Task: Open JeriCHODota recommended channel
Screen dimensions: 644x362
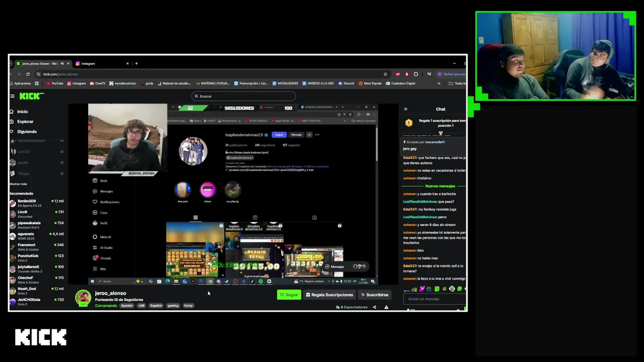Action: tap(36, 302)
